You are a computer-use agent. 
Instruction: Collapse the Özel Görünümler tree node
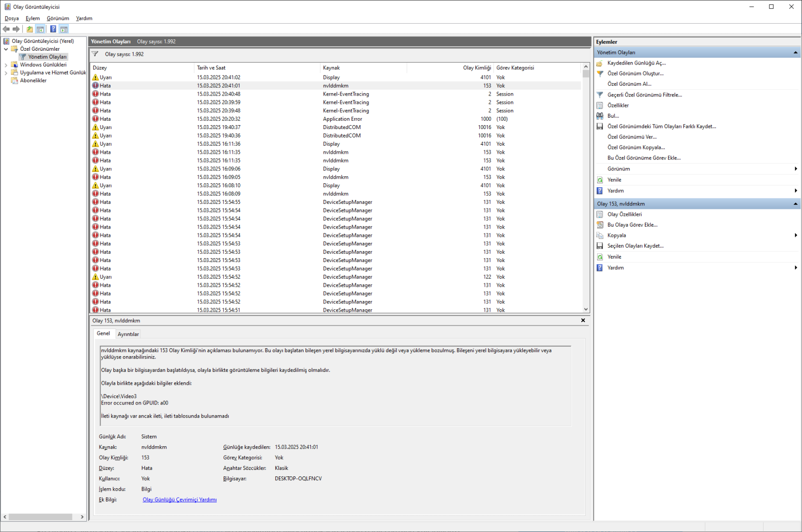tap(6, 49)
